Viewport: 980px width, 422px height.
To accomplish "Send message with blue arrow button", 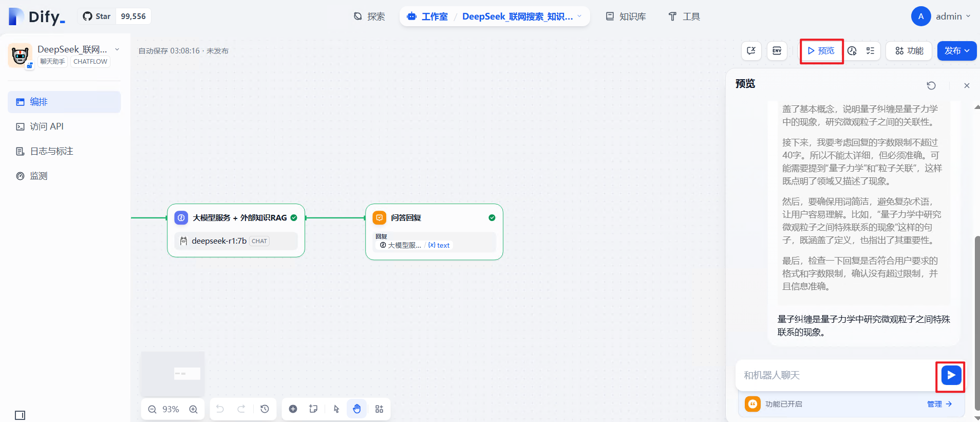I will click(x=951, y=375).
